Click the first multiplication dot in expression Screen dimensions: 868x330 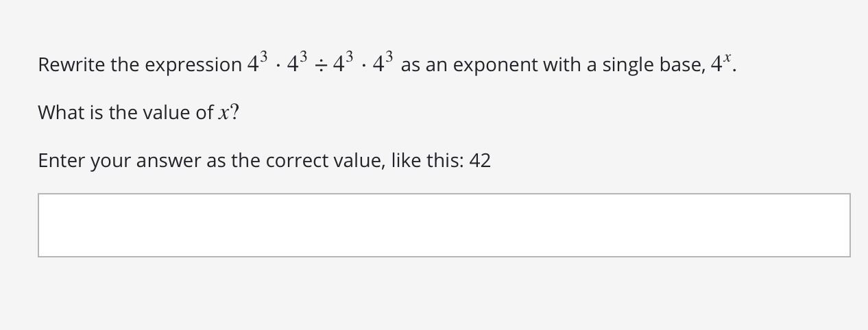pos(277,66)
